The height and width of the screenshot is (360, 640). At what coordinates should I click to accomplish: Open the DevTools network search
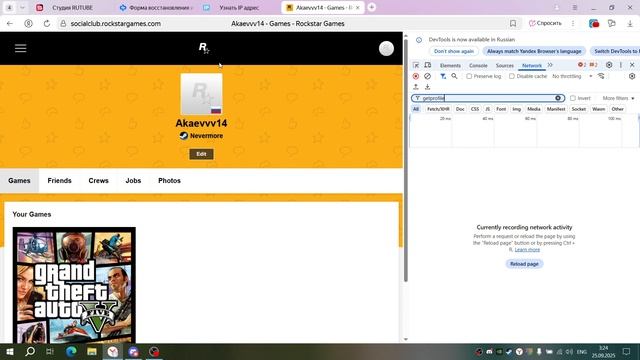[454, 76]
